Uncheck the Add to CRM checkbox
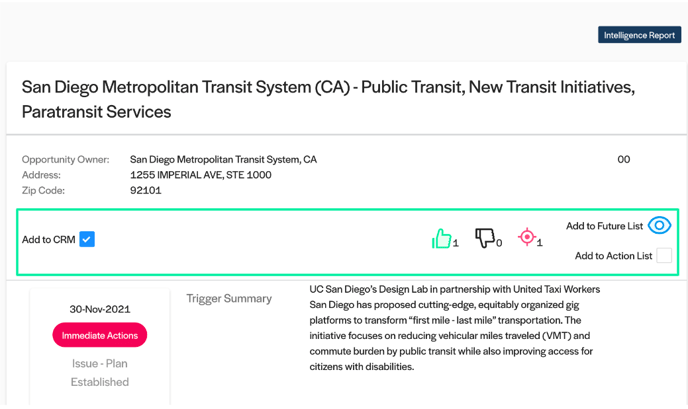 click(87, 239)
